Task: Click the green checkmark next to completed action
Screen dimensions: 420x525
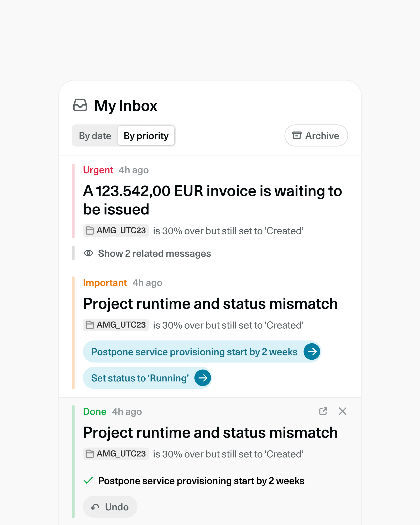Action: point(88,480)
